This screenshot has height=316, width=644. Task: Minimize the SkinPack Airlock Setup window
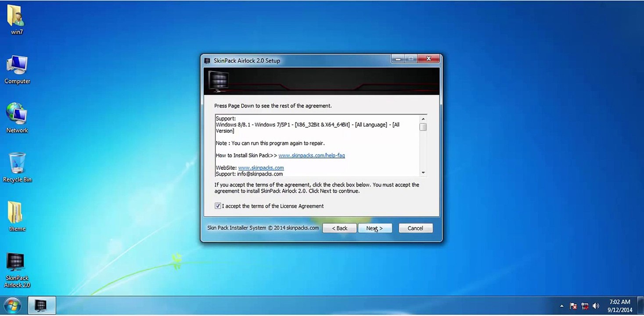click(397, 59)
